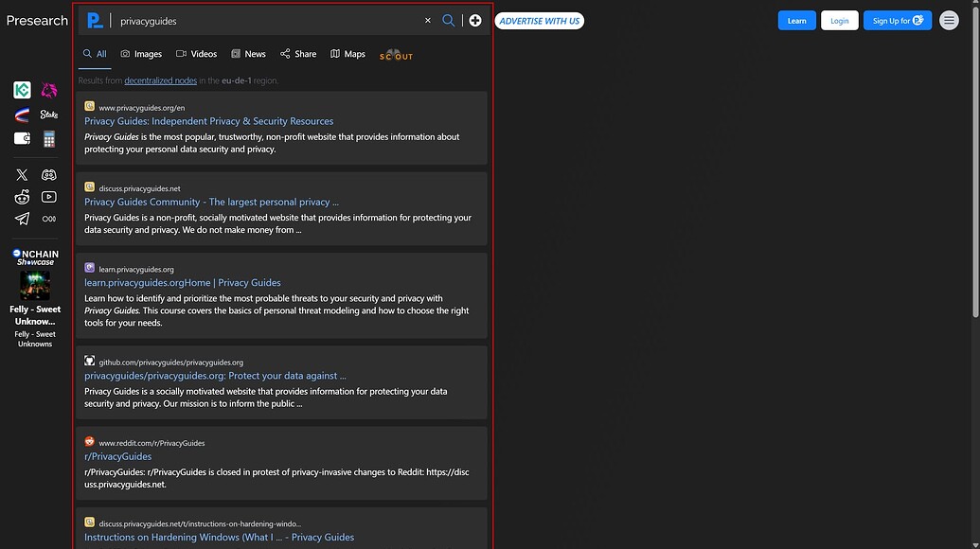
Task: Switch to the Maps results tab
Action: 347,54
